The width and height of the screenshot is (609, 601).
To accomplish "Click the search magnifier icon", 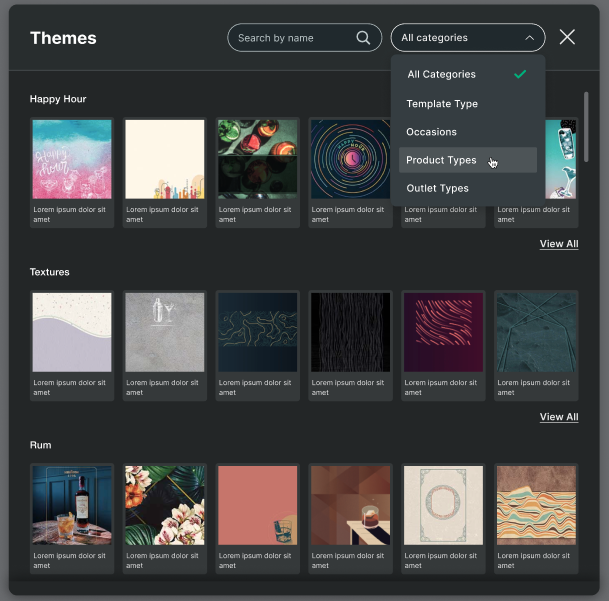I will click(363, 38).
